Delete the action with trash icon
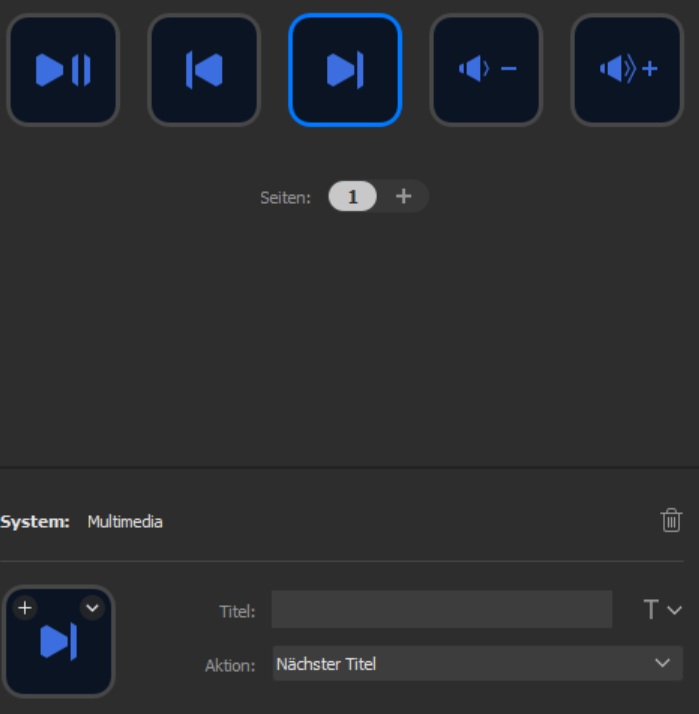Viewport: 699px width, 714px height. pyautogui.click(x=671, y=520)
